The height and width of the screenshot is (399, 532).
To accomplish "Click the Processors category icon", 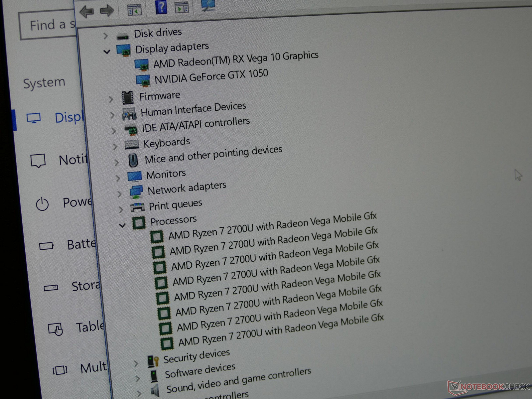I will [x=139, y=223].
